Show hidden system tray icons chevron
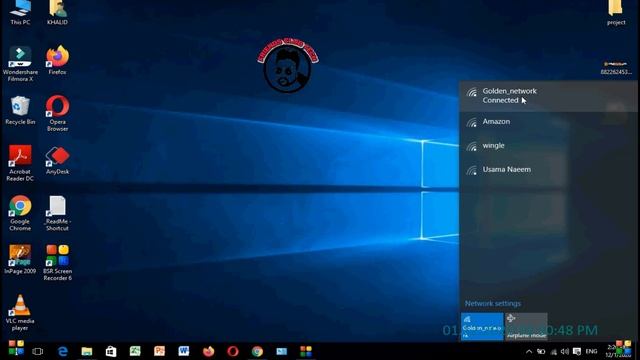 pyautogui.click(x=529, y=351)
